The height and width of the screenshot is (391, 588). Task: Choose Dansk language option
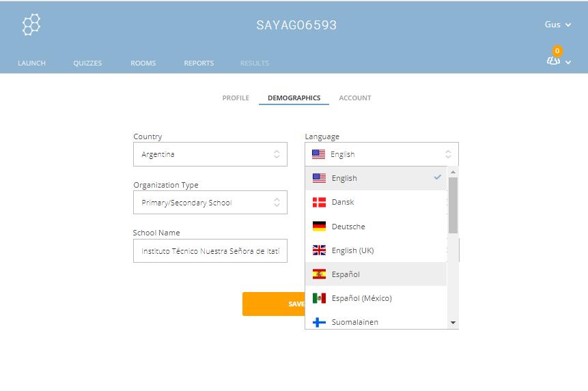pyautogui.click(x=376, y=202)
